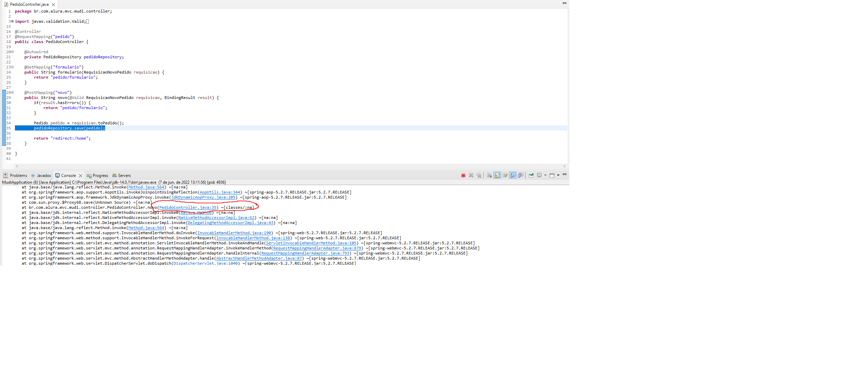Screen dimensions: 868x366
Task: Place cursor on highlighted pedidoRepository.save(pedido) line
Action: pyautogui.click(x=70, y=128)
